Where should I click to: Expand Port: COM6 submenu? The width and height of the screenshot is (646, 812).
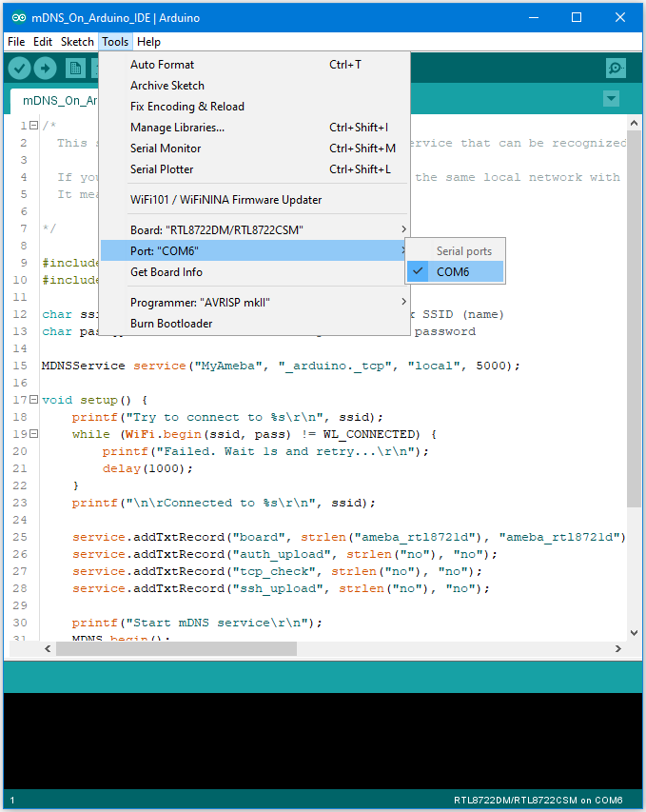[x=254, y=251]
